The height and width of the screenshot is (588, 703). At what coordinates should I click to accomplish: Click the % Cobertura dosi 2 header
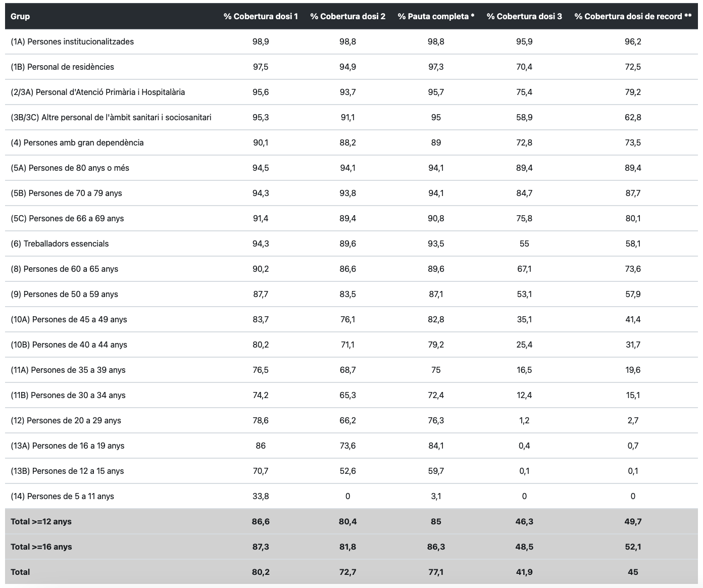[x=347, y=16]
